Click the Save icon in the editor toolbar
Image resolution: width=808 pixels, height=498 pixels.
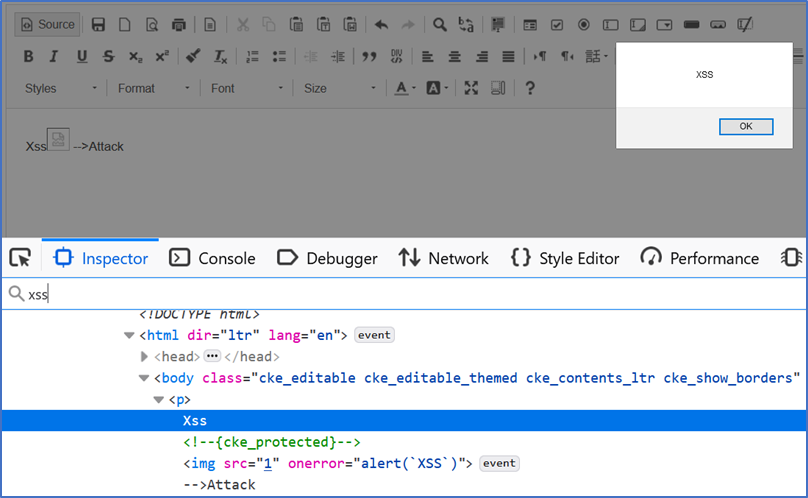[98, 24]
